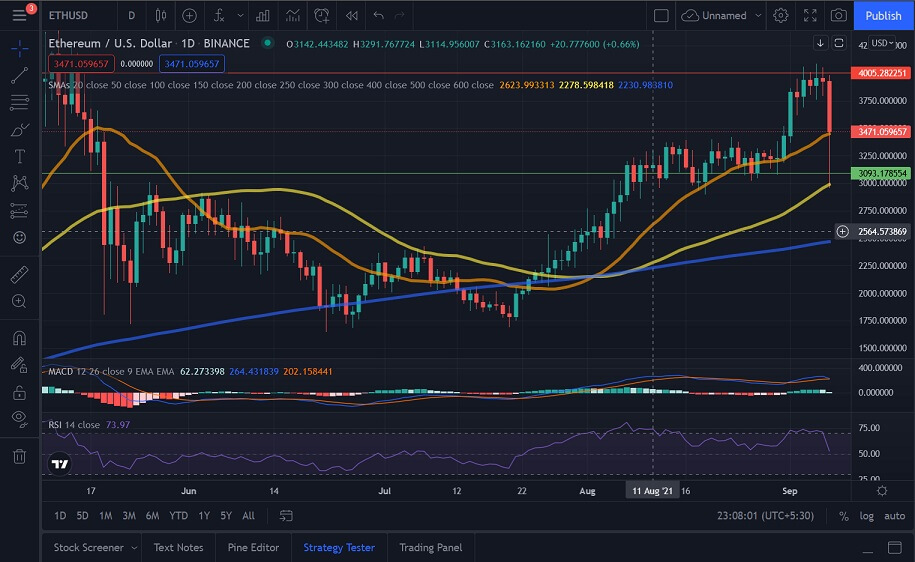This screenshot has height=562, width=915.
Task: Open the measure ruler tool
Action: pyautogui.click(x=19, y=274)
